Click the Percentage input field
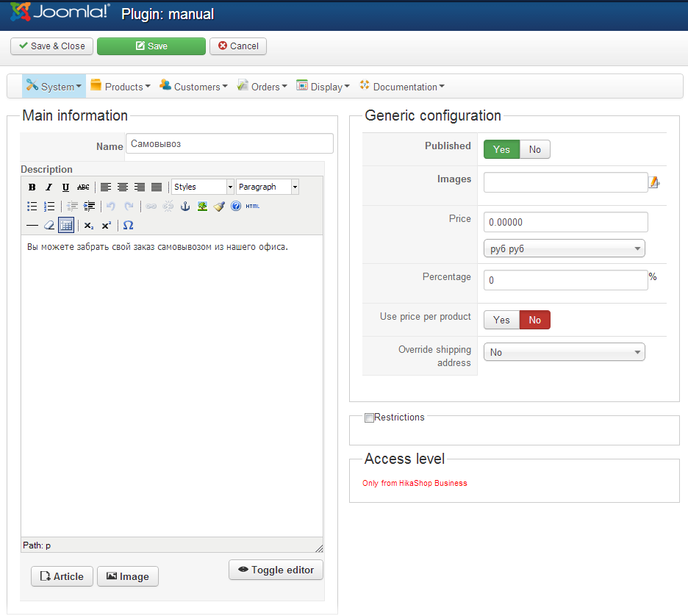This screenshot has width=688, height=616. pos(565,280)
